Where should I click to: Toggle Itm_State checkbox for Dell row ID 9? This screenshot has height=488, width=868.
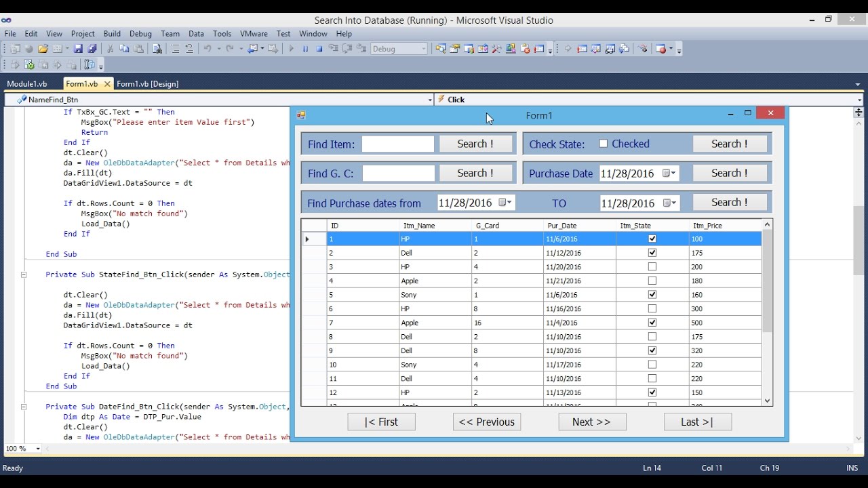click(x=652, y=350)
